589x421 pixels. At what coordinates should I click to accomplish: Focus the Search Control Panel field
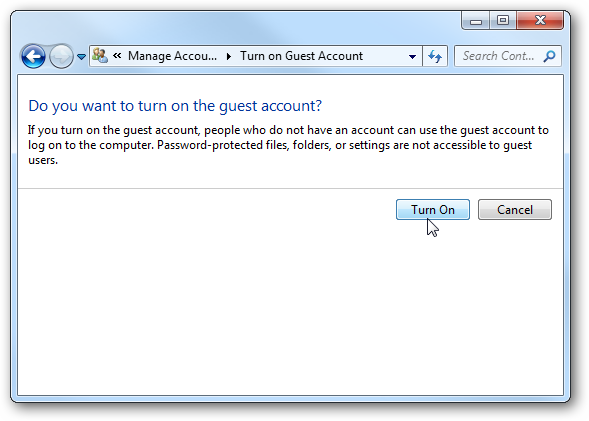pos(498,56)
